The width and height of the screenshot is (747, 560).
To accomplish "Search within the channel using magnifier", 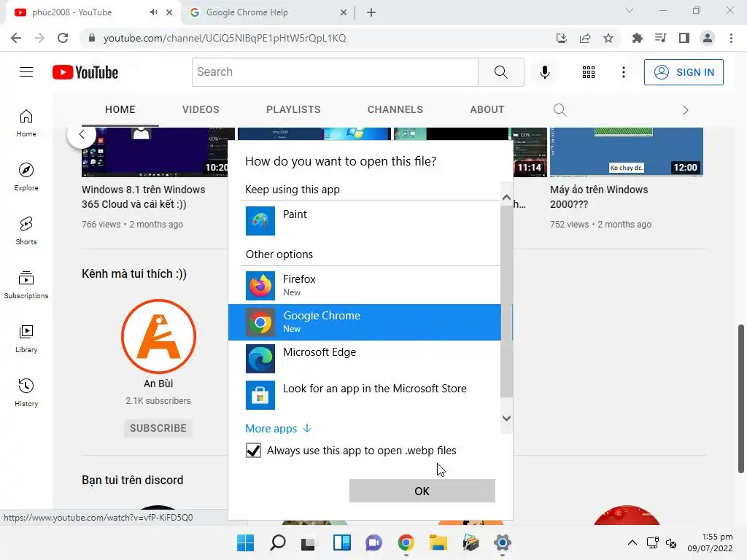I will (560, 110).
